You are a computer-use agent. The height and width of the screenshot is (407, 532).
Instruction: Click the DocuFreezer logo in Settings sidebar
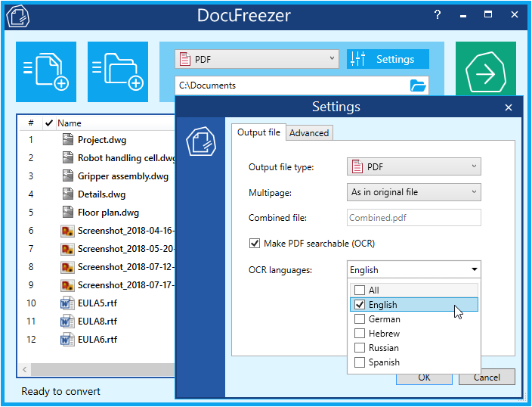(201, 141)
